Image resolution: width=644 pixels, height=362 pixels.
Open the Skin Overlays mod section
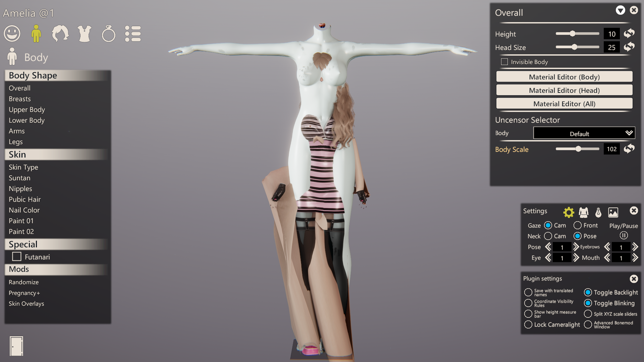[26, 303]
